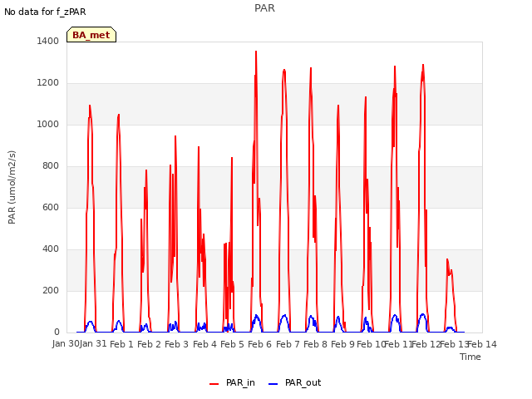
Task: Click the Feb 3 x-axis label
Action: (176, 344)
